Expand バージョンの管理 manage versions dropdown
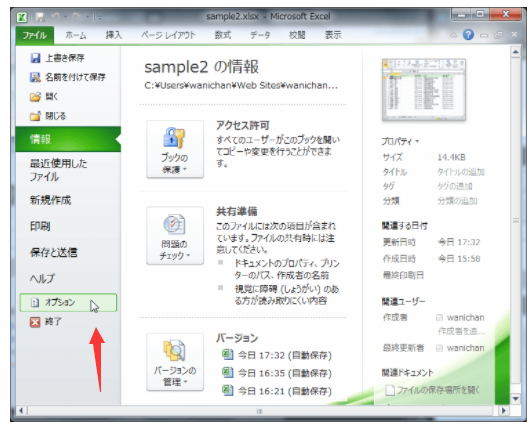 175,362
